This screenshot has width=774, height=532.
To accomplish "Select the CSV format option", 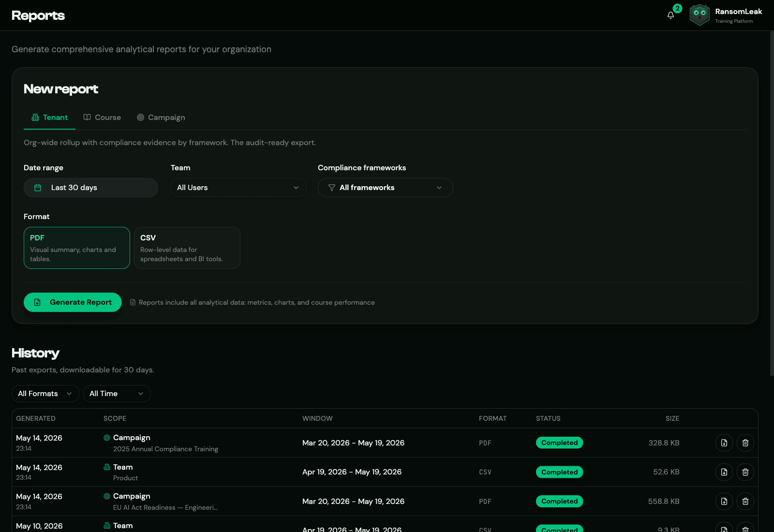I will click(x=187, y=248).
